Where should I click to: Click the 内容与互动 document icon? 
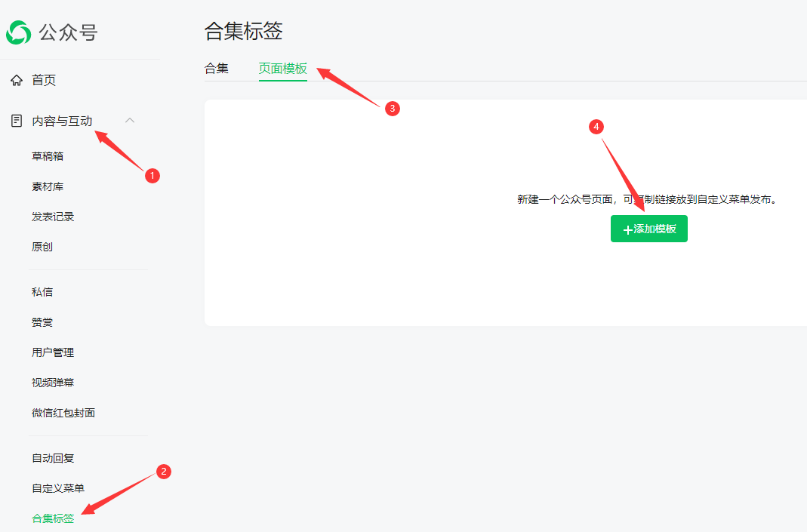(16, 121)
